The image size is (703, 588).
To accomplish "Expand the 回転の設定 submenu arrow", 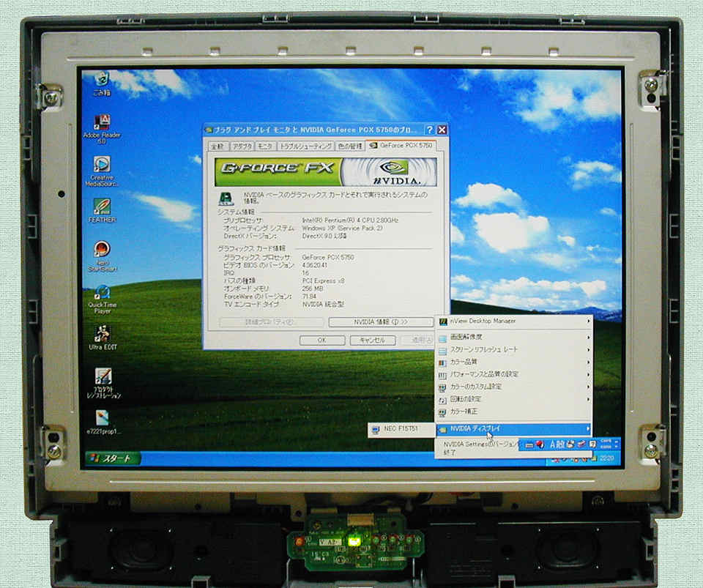I will (588, 399).
